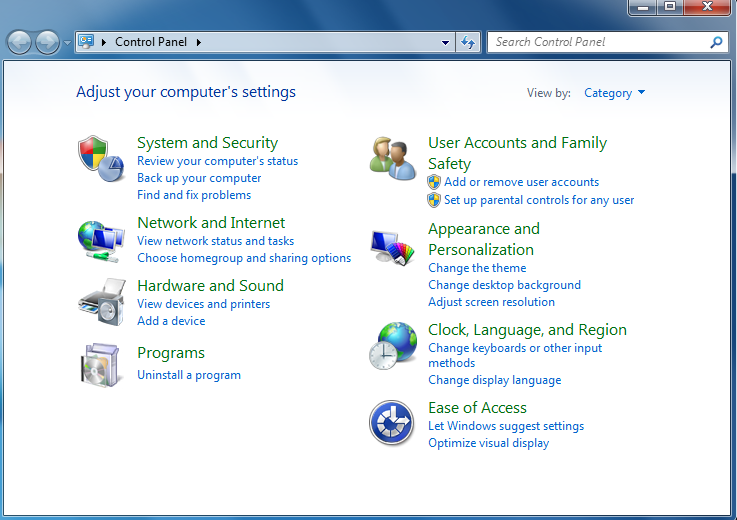
Task: Maximize the Control Panel window
Action: tap(670, 7)
